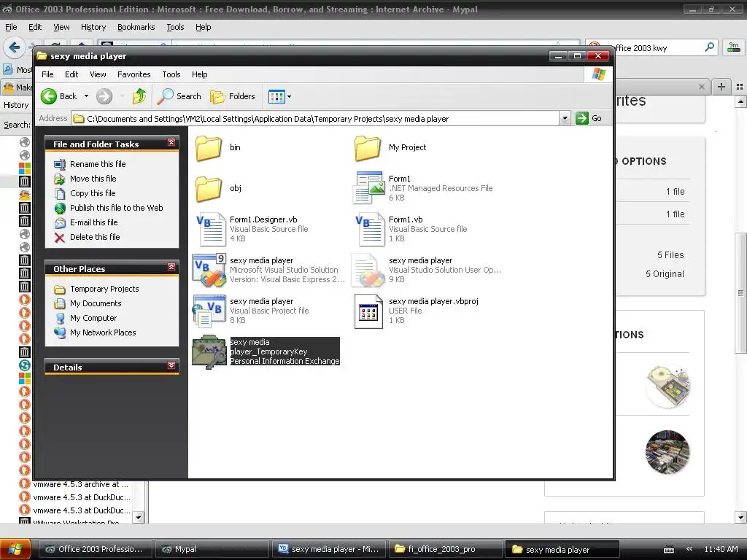Open Bookmarks menu in Mypal browser

click(136, 27)
